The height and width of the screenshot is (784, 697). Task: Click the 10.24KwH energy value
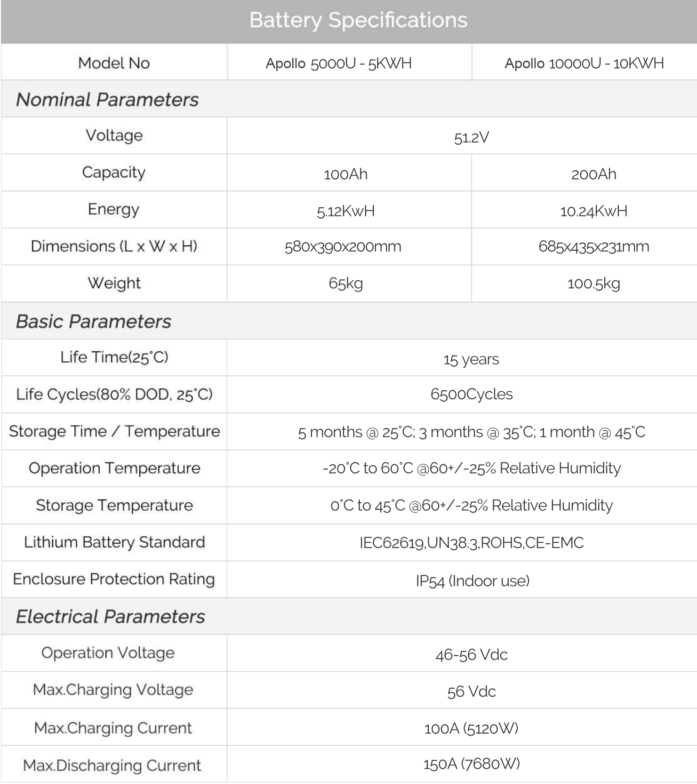click(x=593, y=211)
